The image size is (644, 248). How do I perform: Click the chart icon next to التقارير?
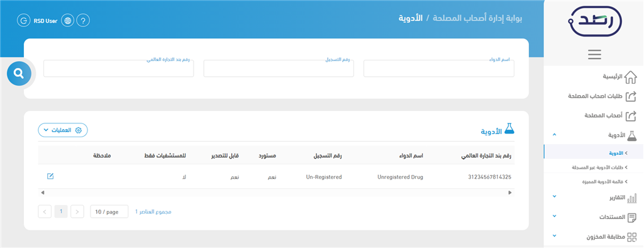632,198
